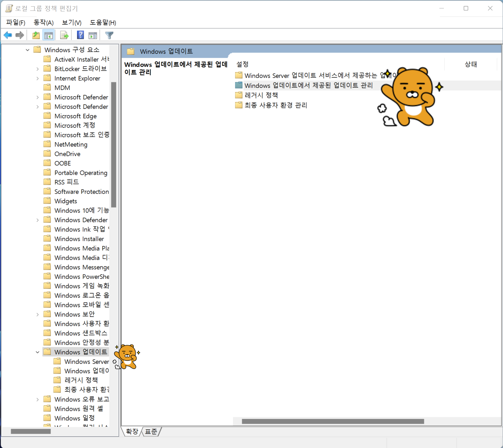Image resolution: width=503 pixels, height=448 pixels.
Task: Collapse the Windows 구성 요소 node
Action: click(x=28, y=50)
